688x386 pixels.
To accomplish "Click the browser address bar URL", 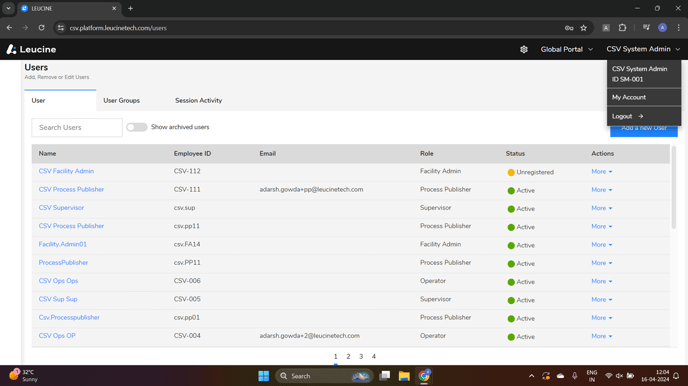I will (118, 28).
